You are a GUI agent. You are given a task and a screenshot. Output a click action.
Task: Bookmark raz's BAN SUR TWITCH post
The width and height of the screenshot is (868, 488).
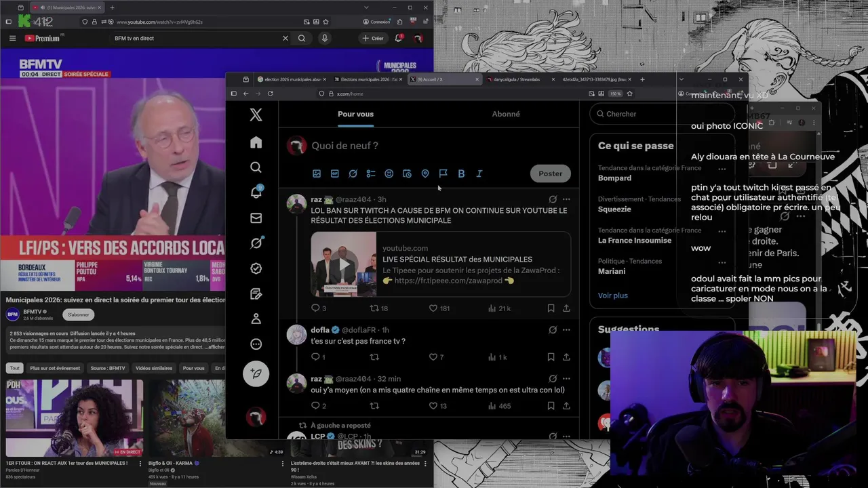point(551,308)
